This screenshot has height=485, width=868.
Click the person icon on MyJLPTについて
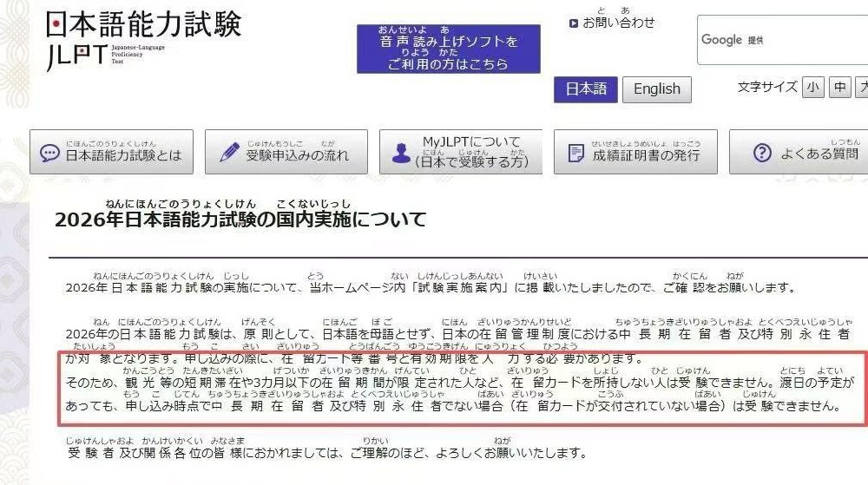(401, 154)
